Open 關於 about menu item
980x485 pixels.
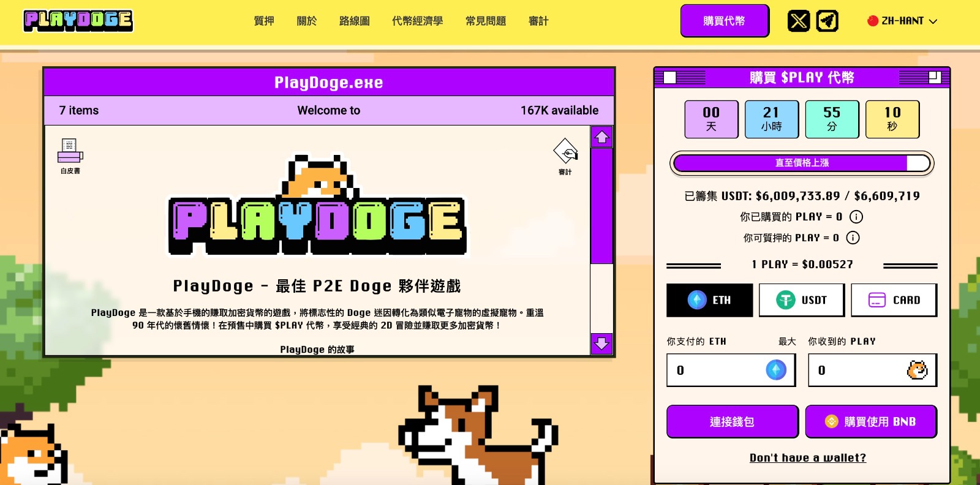[x=307, y=21]
